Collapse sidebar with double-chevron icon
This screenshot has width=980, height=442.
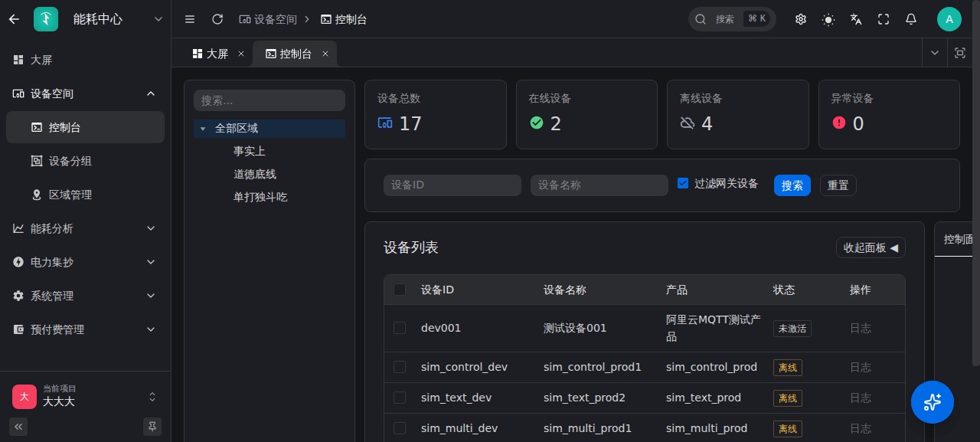tap(18, 426)
